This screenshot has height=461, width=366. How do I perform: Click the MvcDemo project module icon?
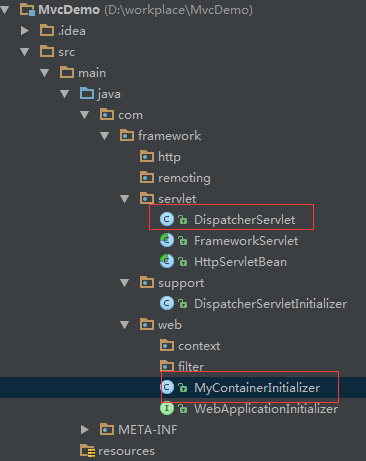point(27,10)
